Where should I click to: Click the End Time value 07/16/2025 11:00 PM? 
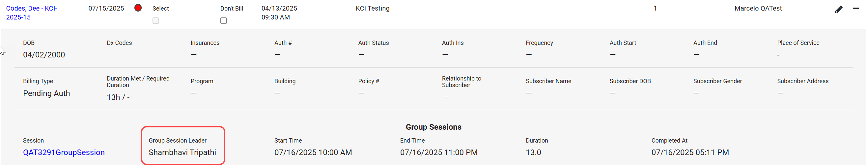[x=438, y=152]
